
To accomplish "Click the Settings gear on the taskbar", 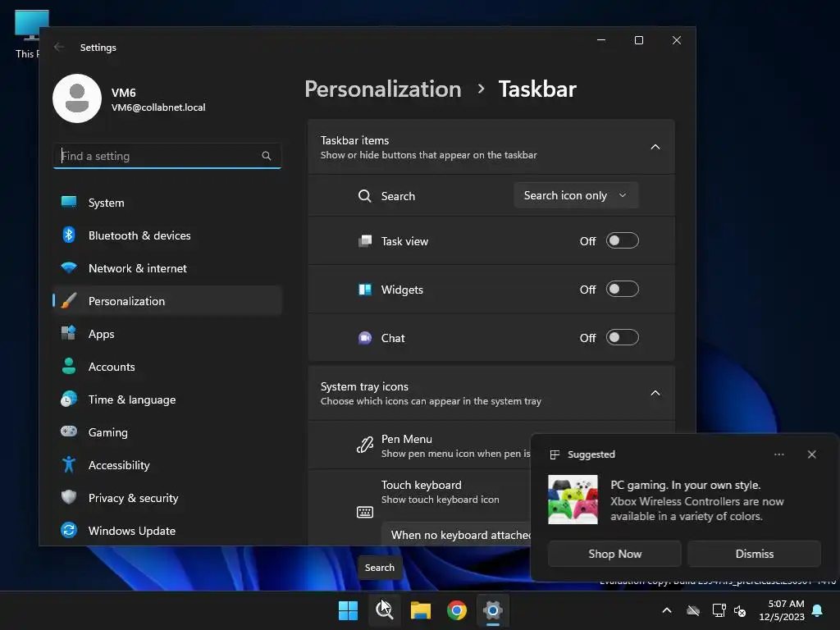I will point(493,610).
